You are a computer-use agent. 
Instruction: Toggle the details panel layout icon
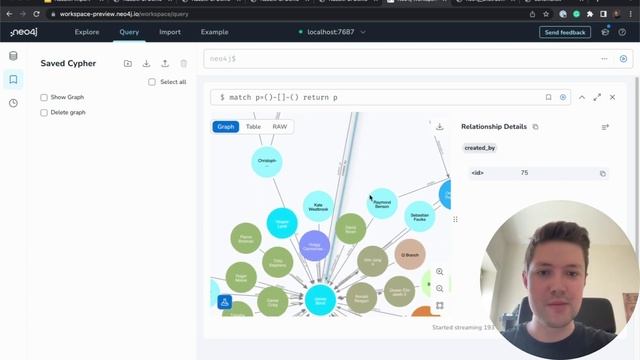pyautogui.click(x=605, y=127)
